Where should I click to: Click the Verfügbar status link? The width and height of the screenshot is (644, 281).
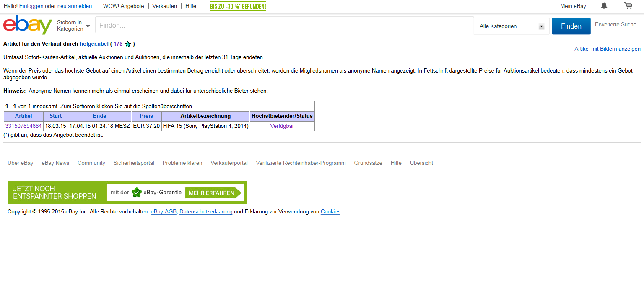282,126
